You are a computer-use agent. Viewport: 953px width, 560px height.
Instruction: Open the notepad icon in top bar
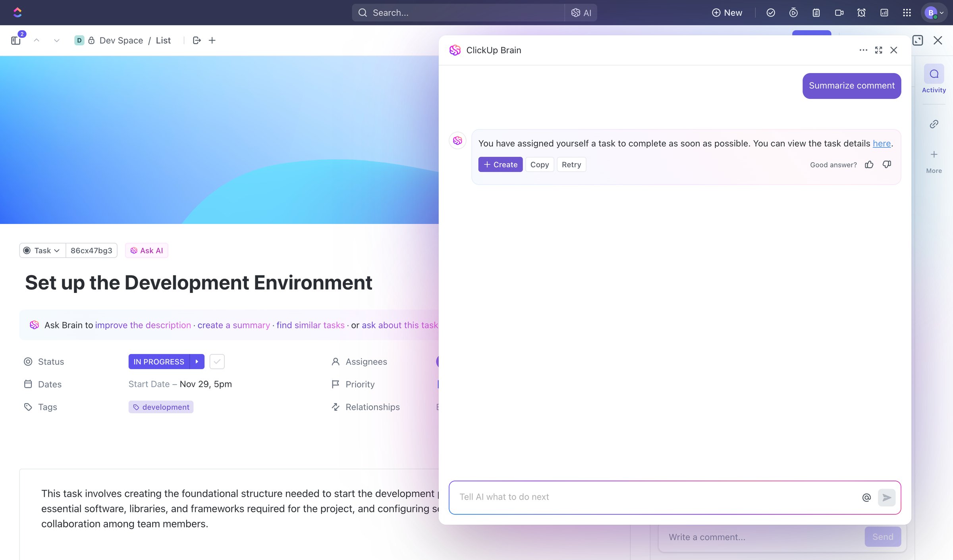(x=816, y=13)
